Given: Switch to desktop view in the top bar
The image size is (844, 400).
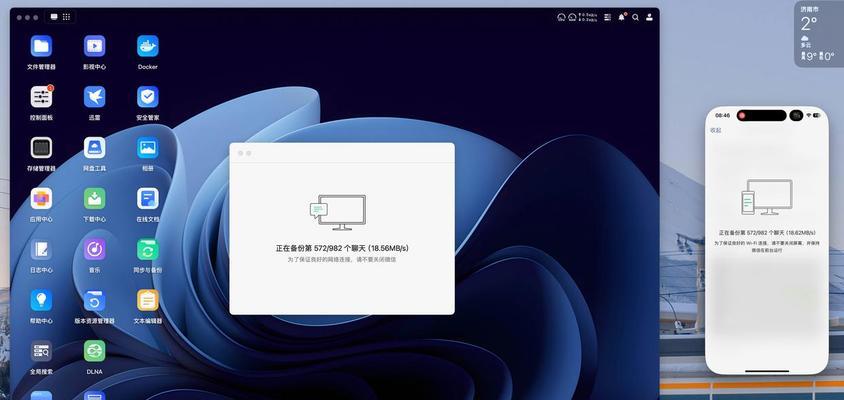Looking at the screenshot, I should pos(54,17).
